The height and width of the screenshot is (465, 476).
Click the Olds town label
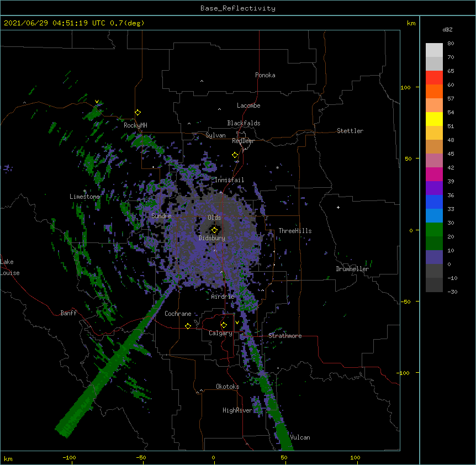click(x=214, y=218)
